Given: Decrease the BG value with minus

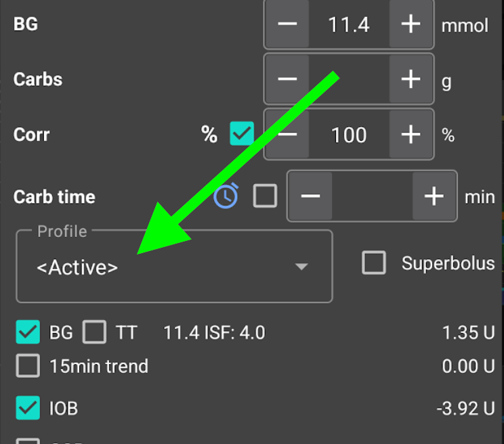Looking at the screenshot, I should click(287, 24).
